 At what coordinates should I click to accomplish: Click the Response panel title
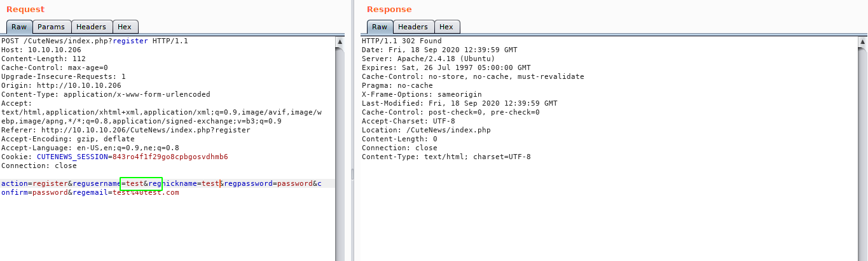(x=389, y=9)
